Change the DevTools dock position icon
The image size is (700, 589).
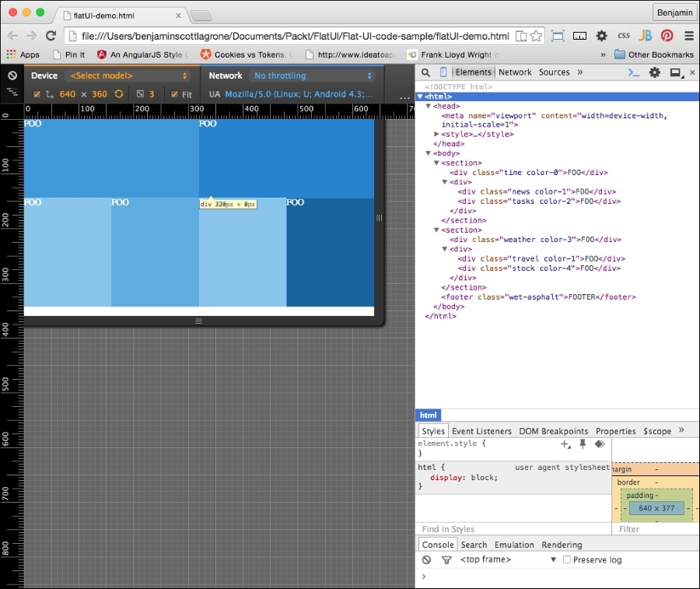coord(674,72)
